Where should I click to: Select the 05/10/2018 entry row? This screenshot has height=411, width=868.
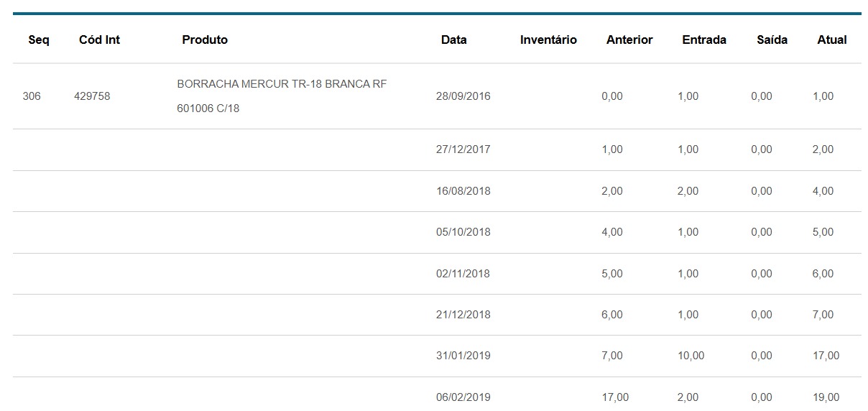coord(463,232)
